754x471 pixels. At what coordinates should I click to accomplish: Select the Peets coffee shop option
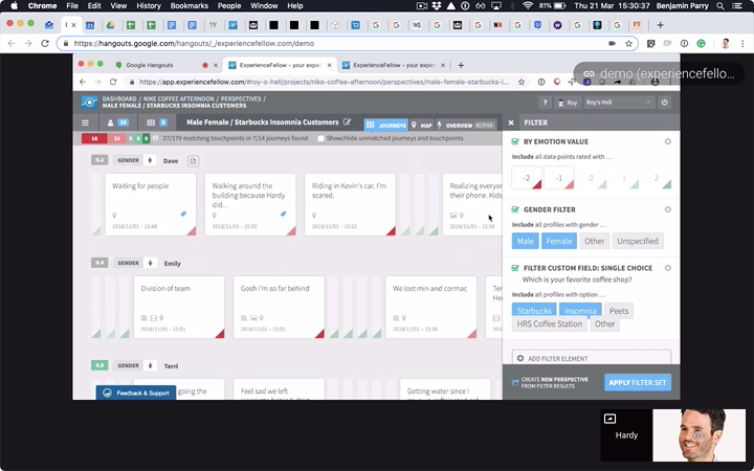click(619, 311)
